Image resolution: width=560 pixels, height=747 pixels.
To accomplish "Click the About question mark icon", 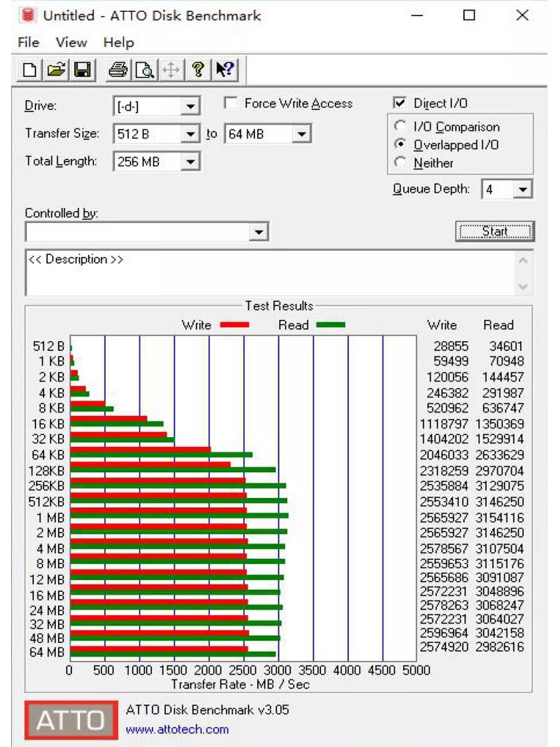I will click(x=198, y=70).
